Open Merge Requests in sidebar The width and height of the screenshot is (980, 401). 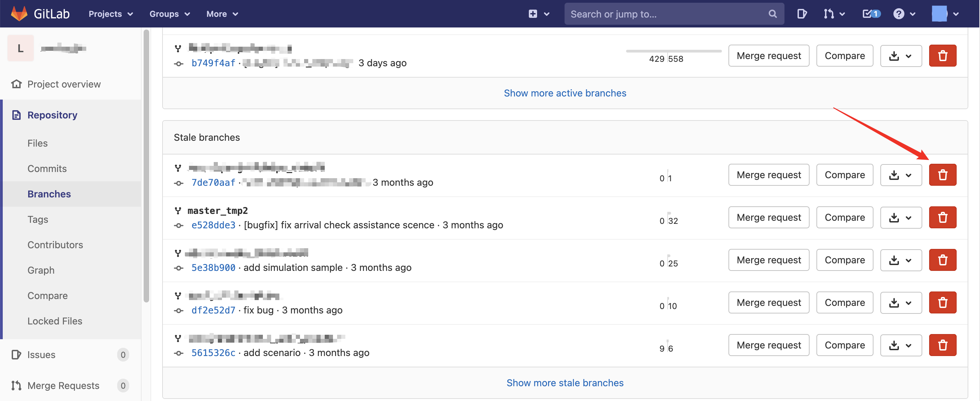(70, 386)
